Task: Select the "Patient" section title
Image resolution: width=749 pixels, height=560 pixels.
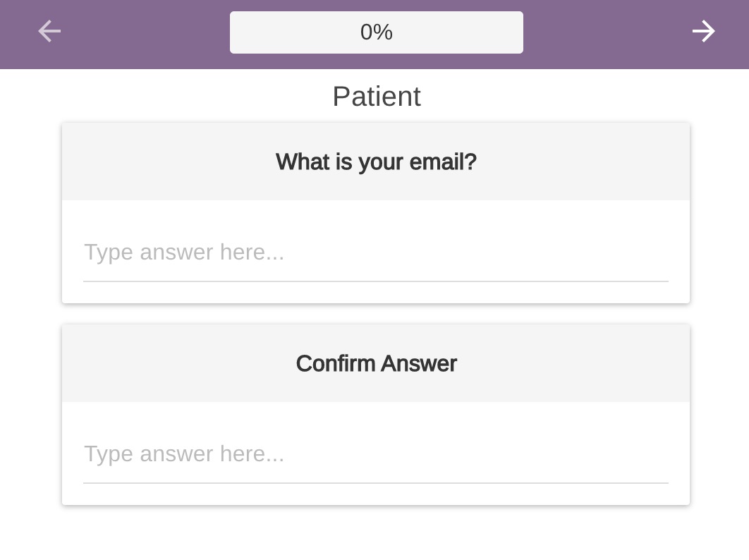Action: click(x=376, y=97)
